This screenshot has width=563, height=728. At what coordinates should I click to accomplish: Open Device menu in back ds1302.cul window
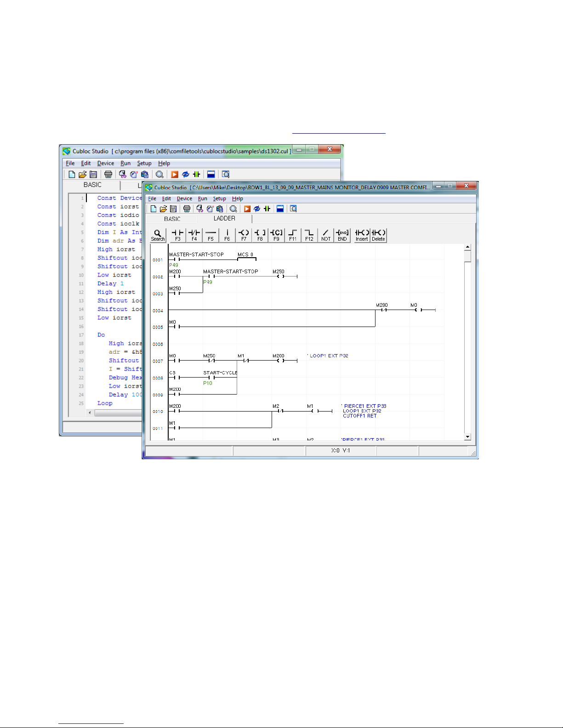click(x=105, y=164)
